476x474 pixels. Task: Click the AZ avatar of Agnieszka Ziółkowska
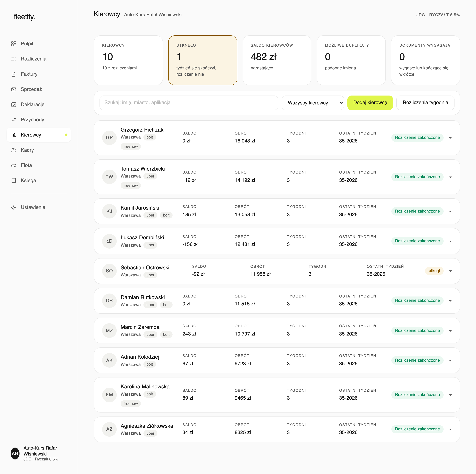[x=109, y=429]
